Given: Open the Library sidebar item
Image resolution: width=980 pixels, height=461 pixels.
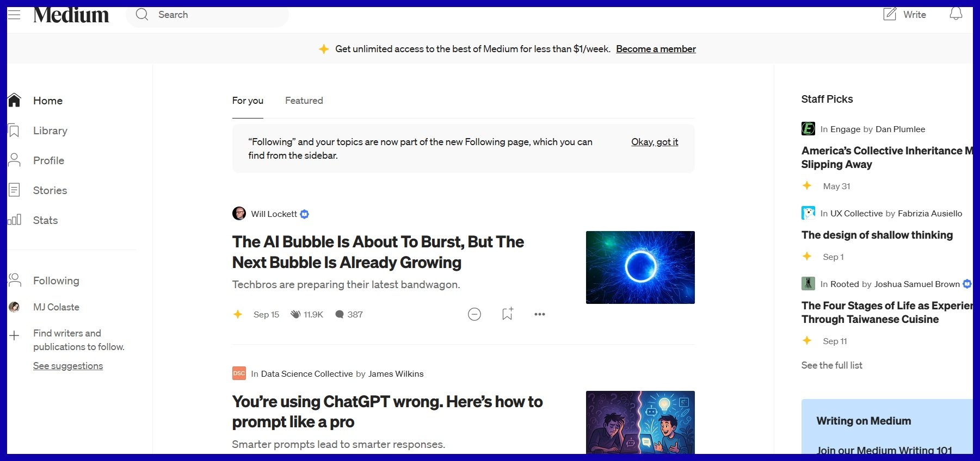Looking at the screenshot, I should (50, 130).
